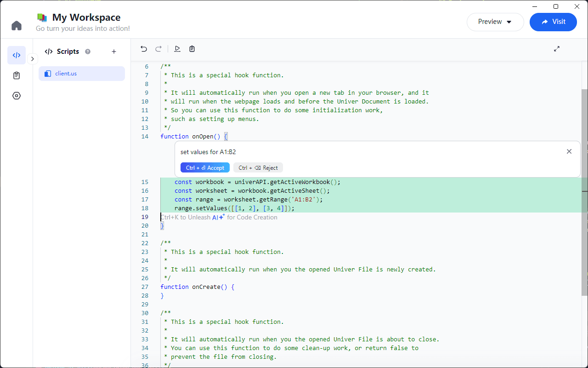588x368 pixels.
Task: Click the 'function onCreate()' code line
Action: pos(198,287)
